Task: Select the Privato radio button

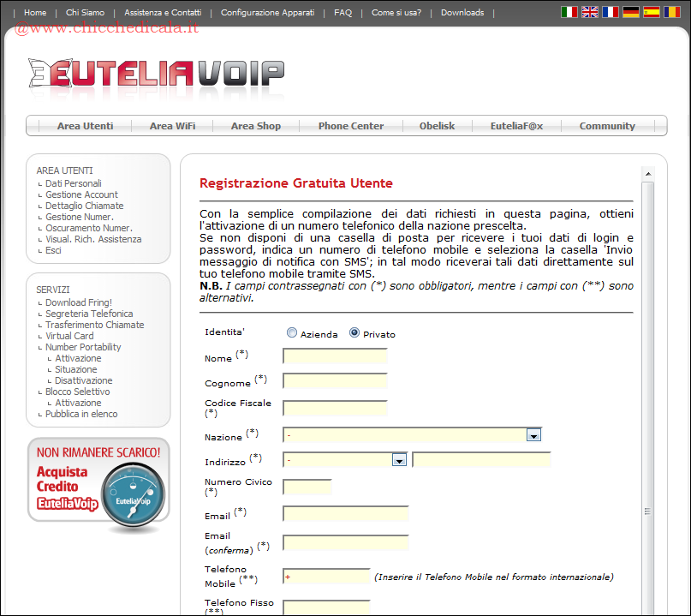Action: click(354, 333)
